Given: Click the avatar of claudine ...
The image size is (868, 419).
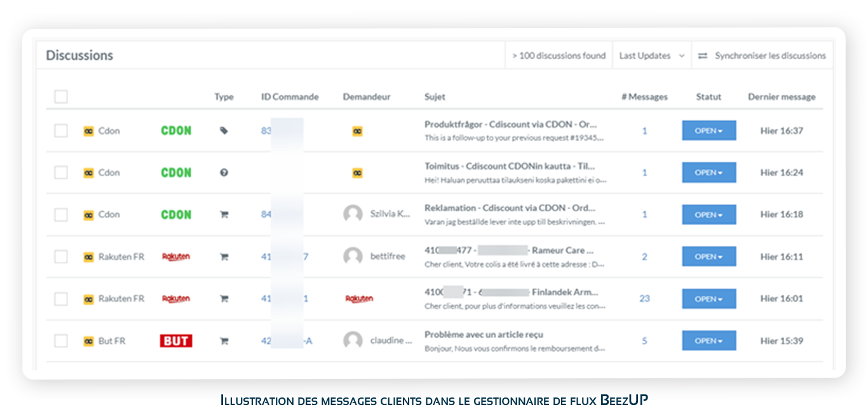Looking at the screenshot, I should click(353, 341).
